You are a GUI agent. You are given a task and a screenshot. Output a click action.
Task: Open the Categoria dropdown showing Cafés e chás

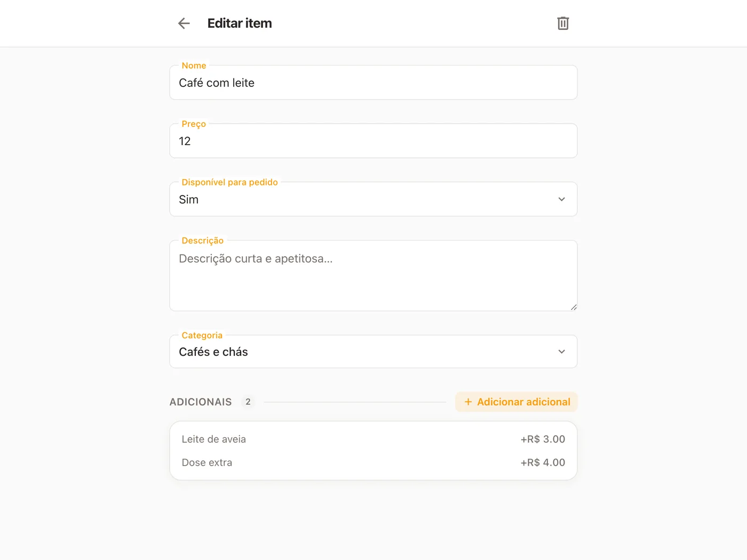coord(373,351)
